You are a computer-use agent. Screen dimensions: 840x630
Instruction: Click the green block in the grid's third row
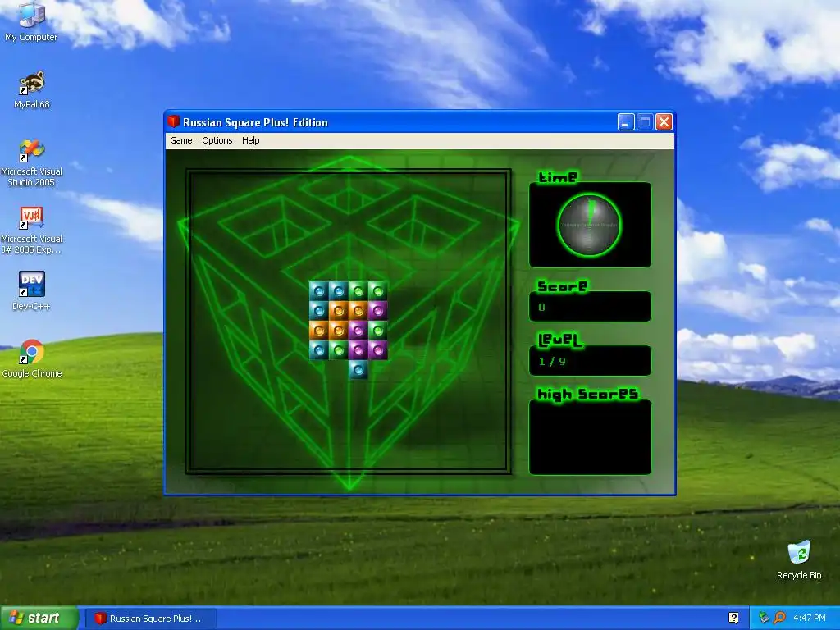pyautogui.click(x=377, y=330)
